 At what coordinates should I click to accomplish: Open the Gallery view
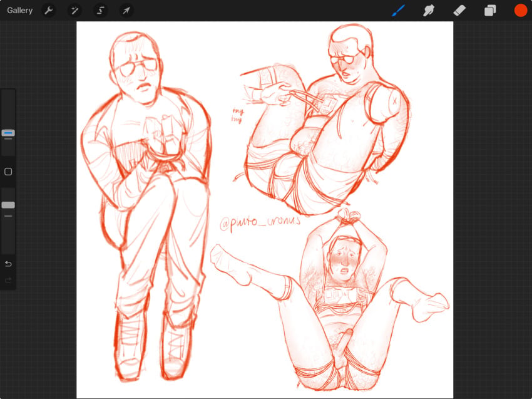click(19, 11)
